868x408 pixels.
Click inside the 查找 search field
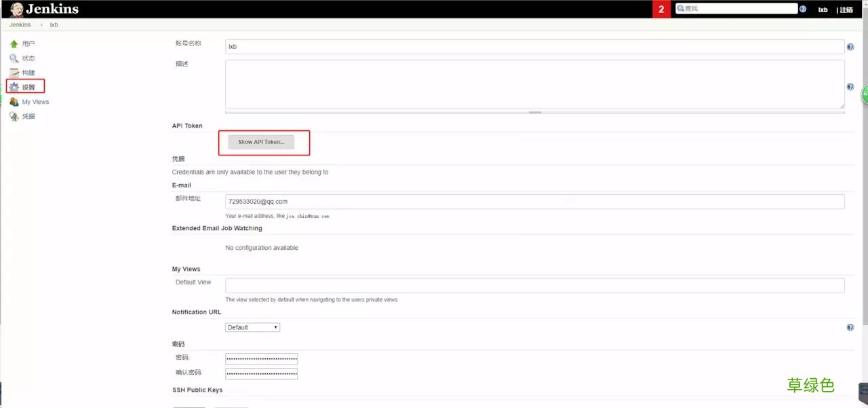pos(736,8)
